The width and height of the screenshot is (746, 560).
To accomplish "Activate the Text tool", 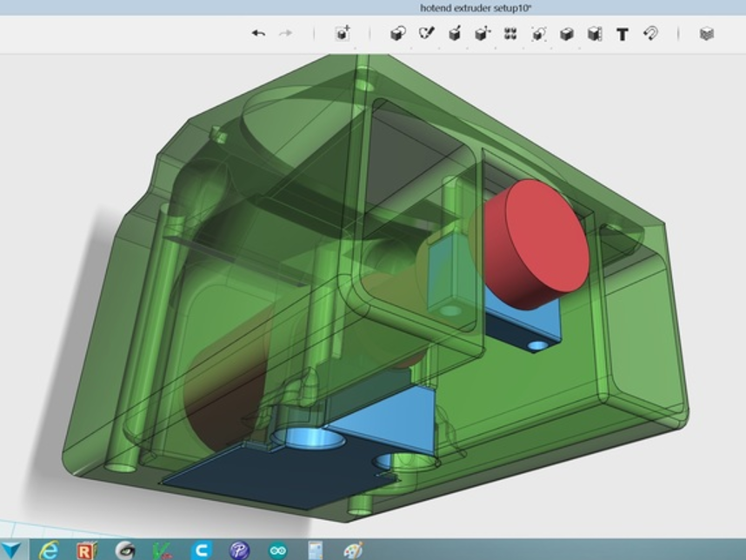I will [623, 34].
